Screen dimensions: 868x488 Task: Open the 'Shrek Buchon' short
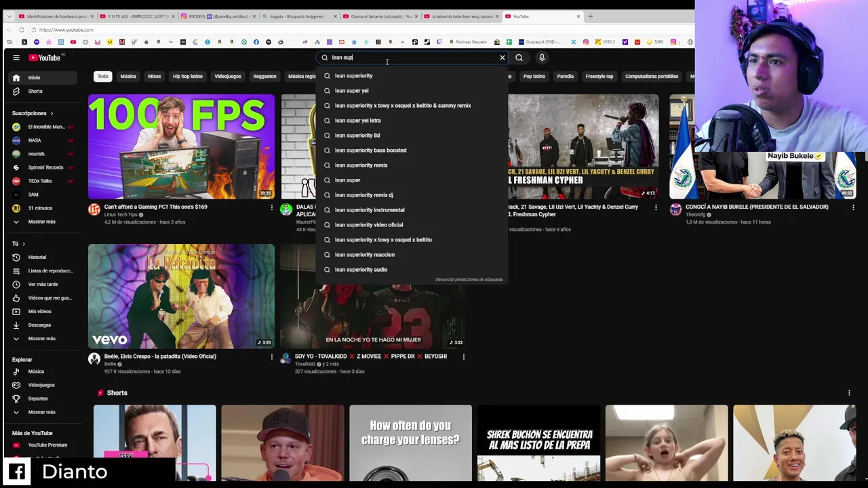coord(538,443)
